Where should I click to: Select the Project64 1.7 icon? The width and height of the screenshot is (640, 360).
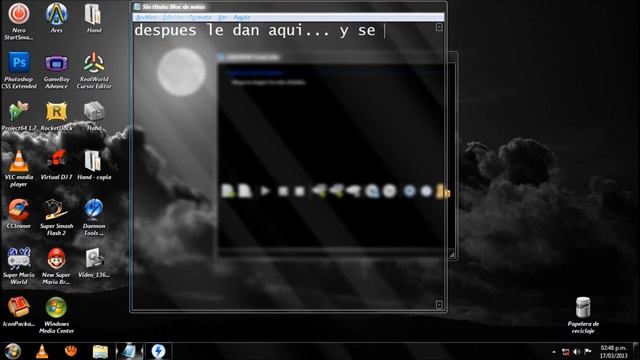19,116
